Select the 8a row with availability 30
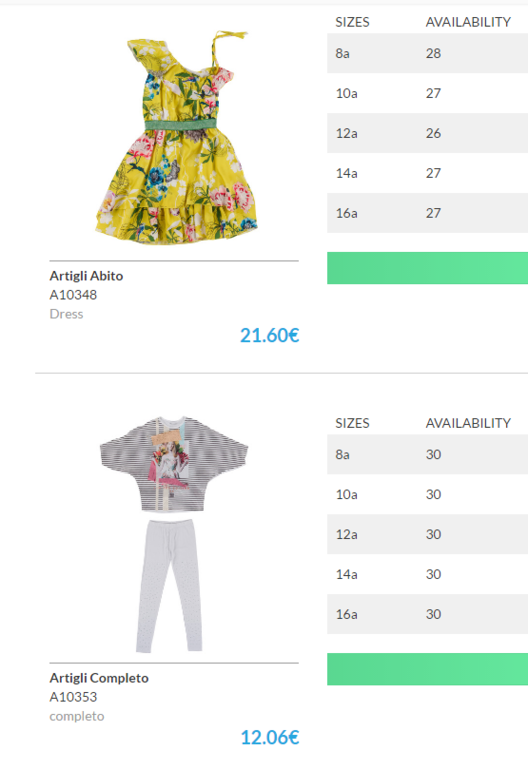528x770 pixels. 427,454
